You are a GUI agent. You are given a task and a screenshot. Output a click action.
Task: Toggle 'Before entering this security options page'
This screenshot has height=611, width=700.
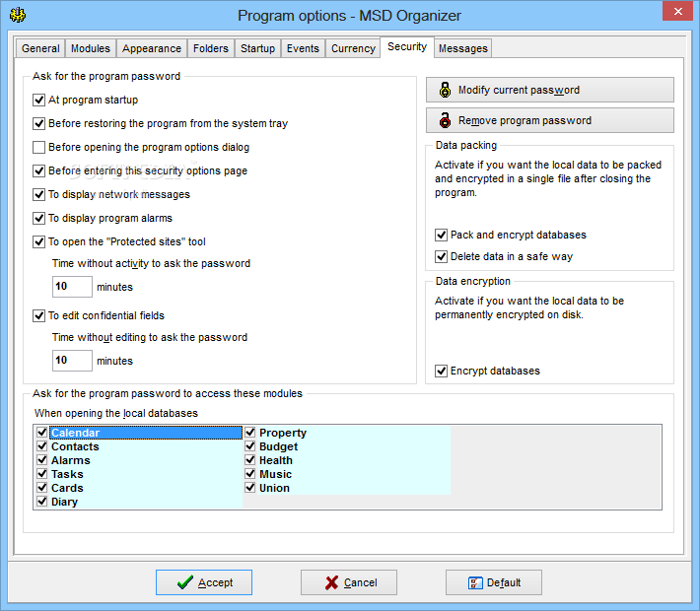pos(38,170)
